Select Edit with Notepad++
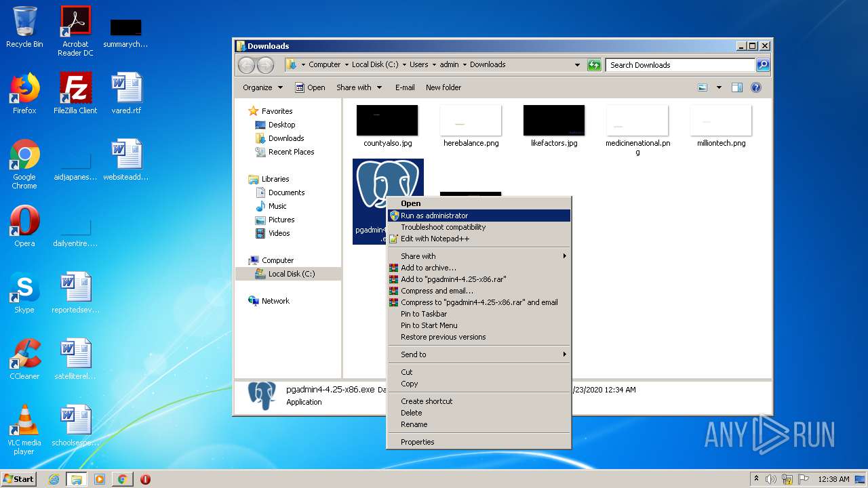This screenshot has width=868, height=488. click(479, 239)
